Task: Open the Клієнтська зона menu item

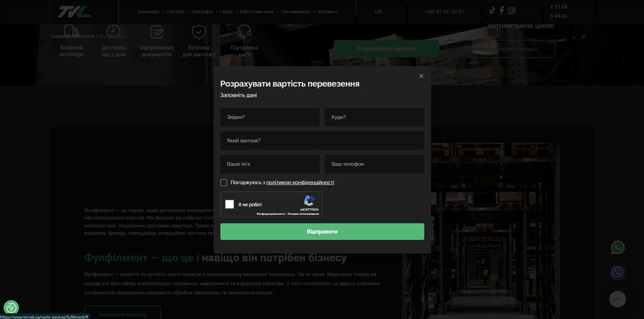Action: coord(256,11)
